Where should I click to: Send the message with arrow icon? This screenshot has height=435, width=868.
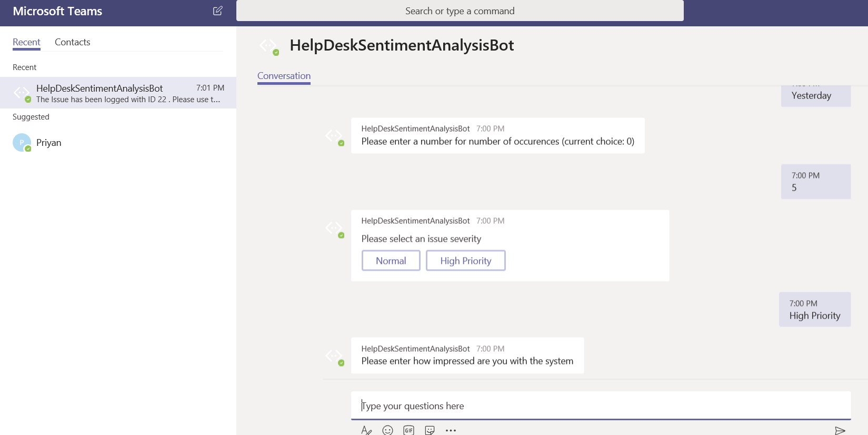840,431
